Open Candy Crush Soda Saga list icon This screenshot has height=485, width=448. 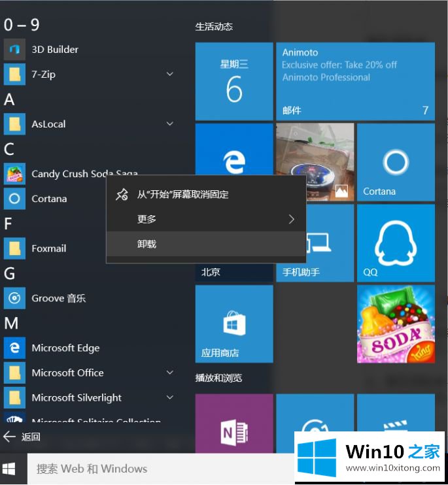pos(14,174)
